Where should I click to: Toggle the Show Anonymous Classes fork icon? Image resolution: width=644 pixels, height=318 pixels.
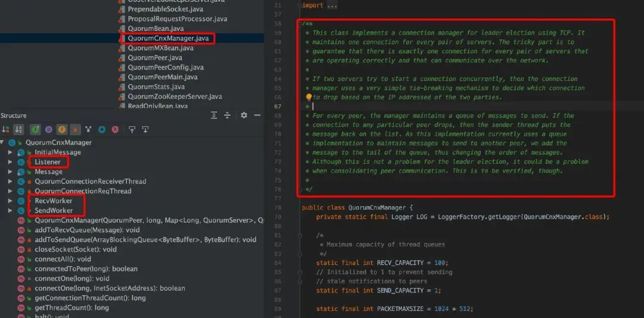88,129
